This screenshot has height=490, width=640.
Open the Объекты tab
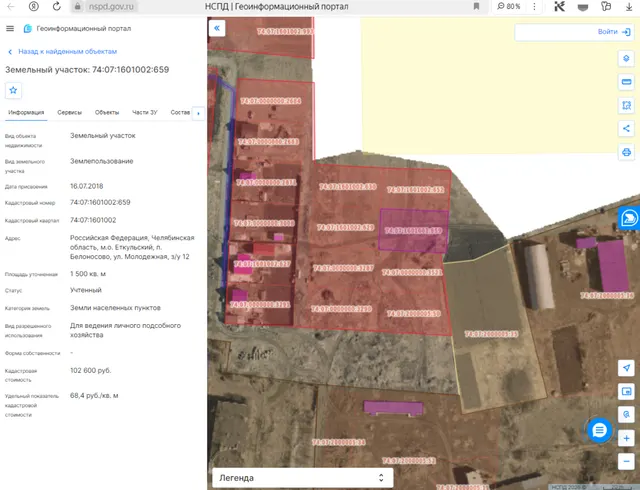point(107,112)
